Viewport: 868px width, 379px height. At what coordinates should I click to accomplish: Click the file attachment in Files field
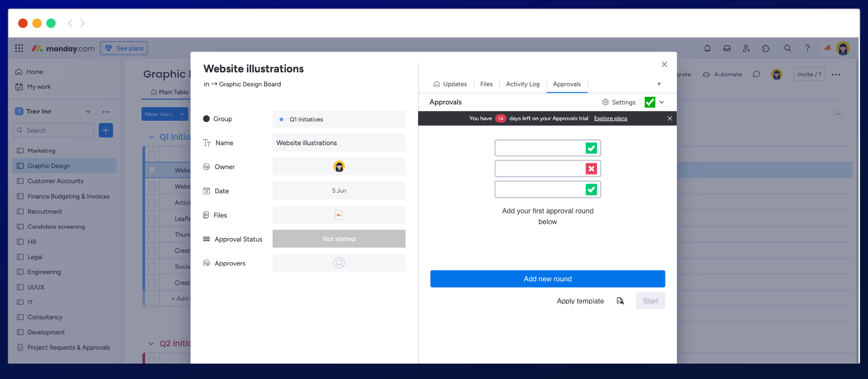[x=339, y=215]
